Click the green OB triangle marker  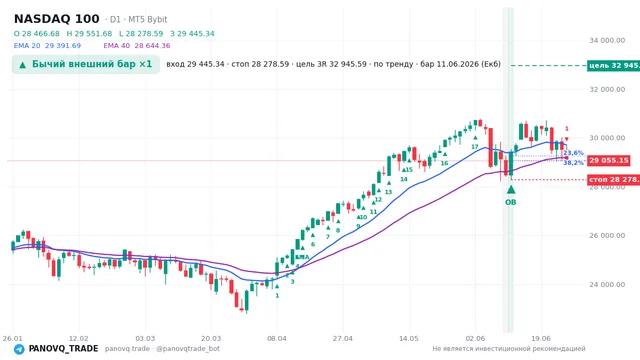click(511, 190)
